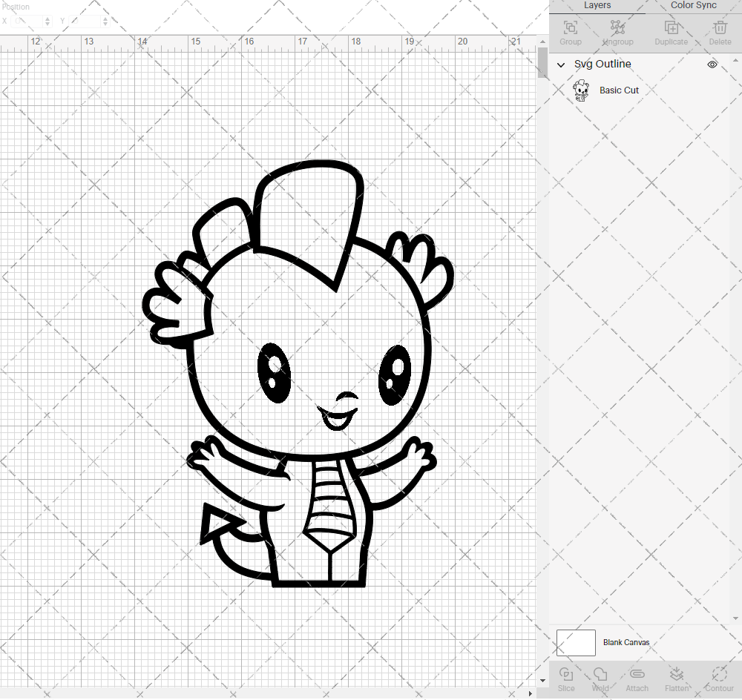
Task: Select the Attach tool
Action: click(637, 675)
